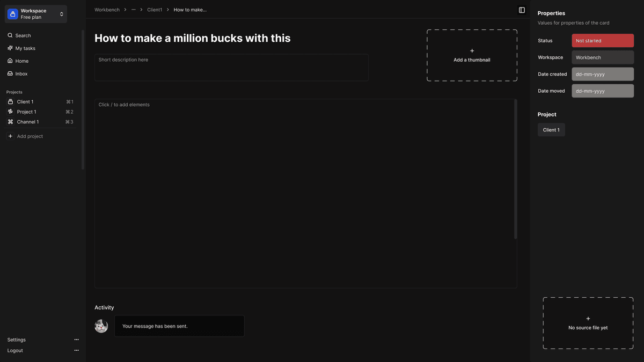Open Settings more options dots
This screenshot has width=644, height=362.
click(76, 339)
